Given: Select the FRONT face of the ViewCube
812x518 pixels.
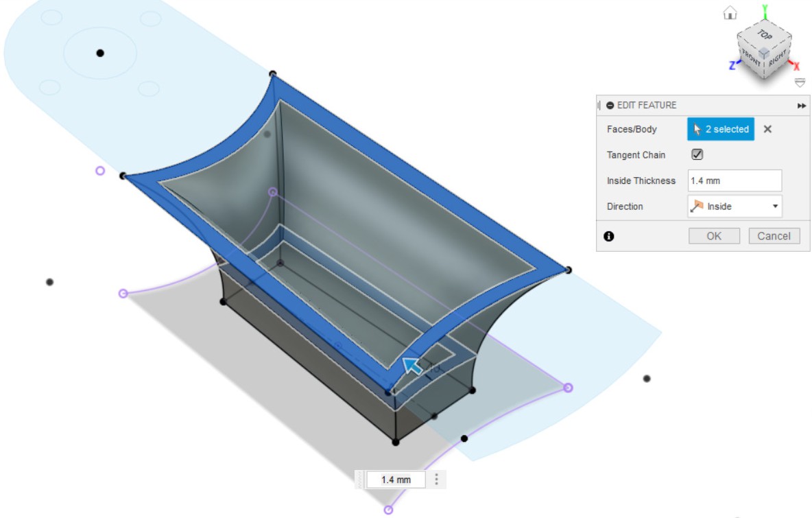Looking at the screenshot, I should [751, 58].
